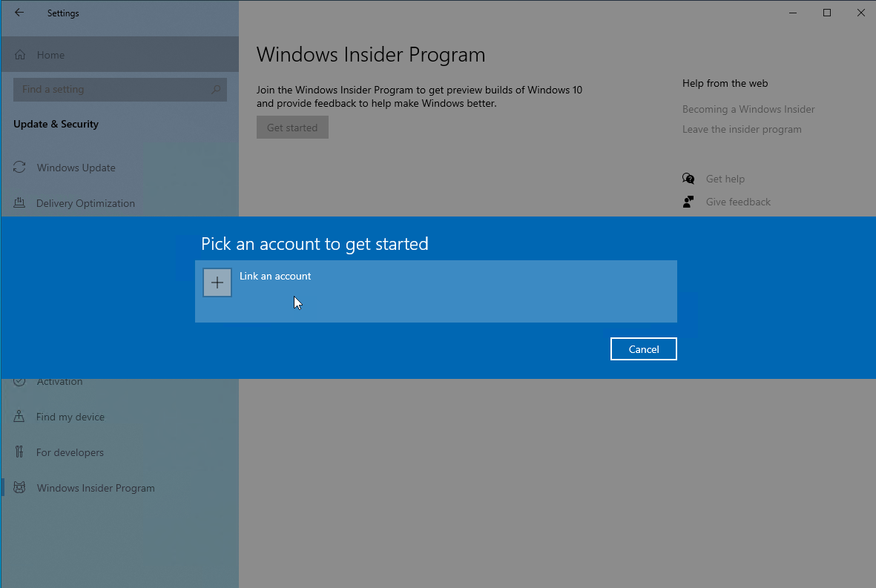This screenshot has height=588, width=876.
Task: Open Home in the Settings sidebar
Action: point(119,55)
